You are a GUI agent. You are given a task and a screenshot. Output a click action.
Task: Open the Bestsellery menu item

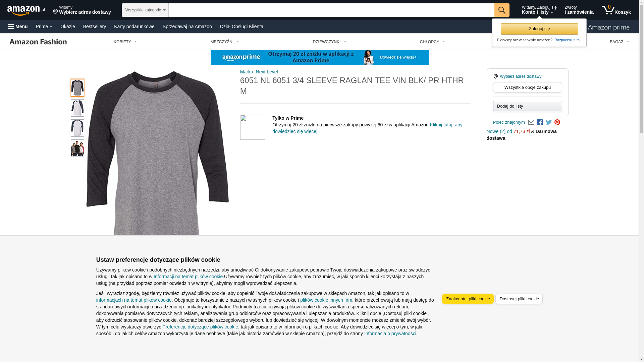(x=95, y=26)
